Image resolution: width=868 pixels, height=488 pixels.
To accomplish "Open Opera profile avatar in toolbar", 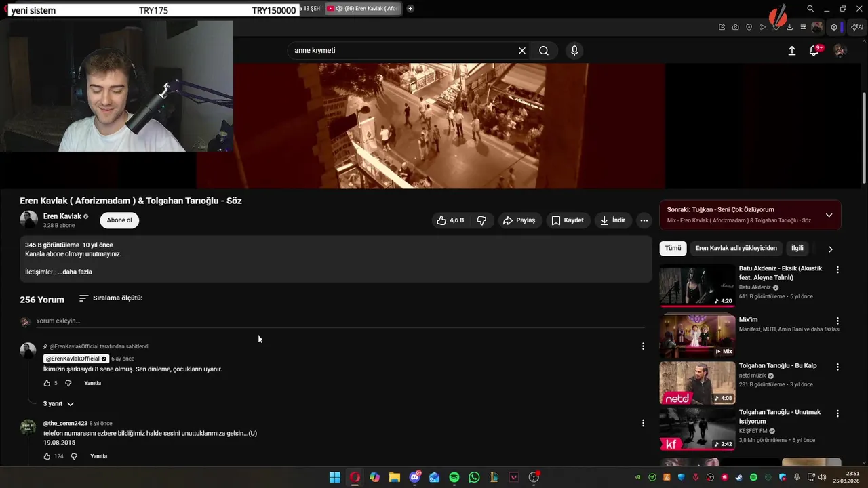I will coord(817,27).
